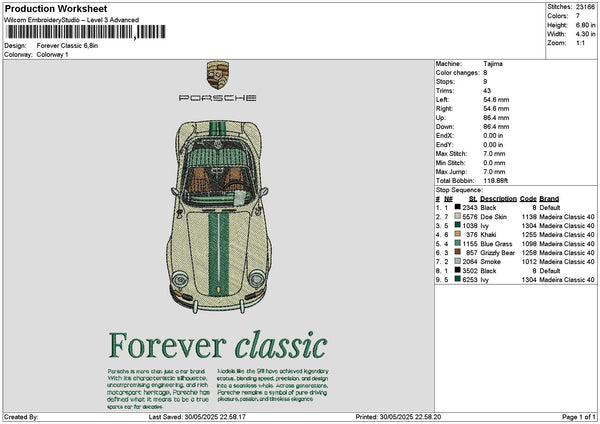Click 'Madeira Classic 40' in the Grizzly Bear row
This screenshot has height=424, width=600.
(567, 253)
